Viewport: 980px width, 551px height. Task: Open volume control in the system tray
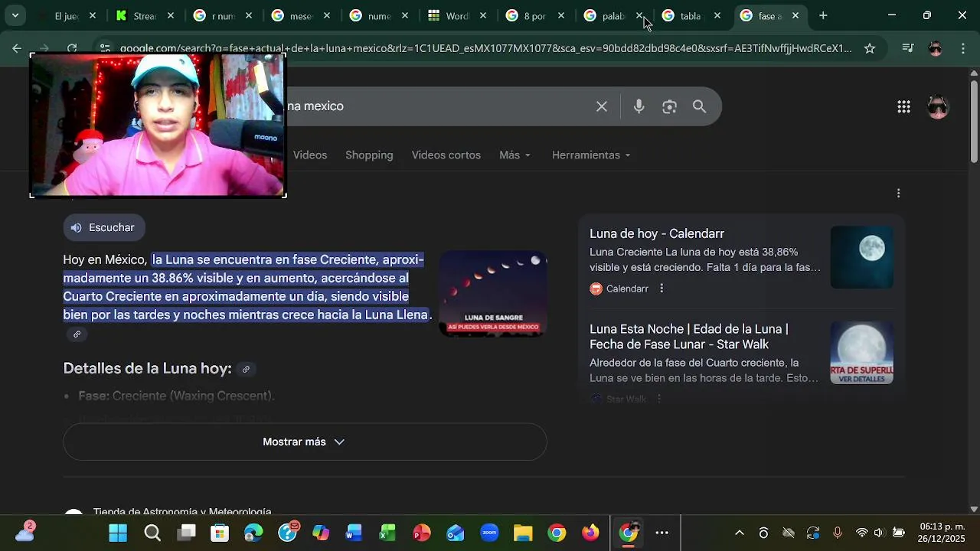878,533
